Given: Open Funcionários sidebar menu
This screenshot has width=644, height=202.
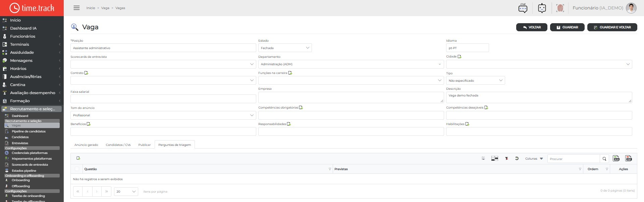Looking at the screenshot, I should pos(32,36).
